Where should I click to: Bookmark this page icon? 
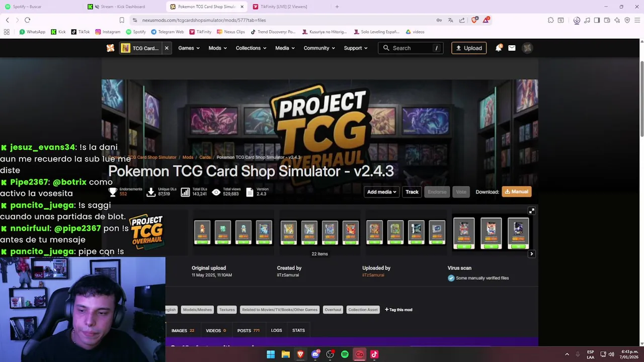(122, 20)
